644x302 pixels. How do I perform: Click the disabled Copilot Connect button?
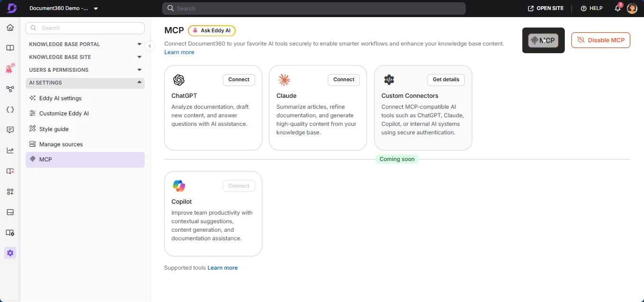point(239,186)
